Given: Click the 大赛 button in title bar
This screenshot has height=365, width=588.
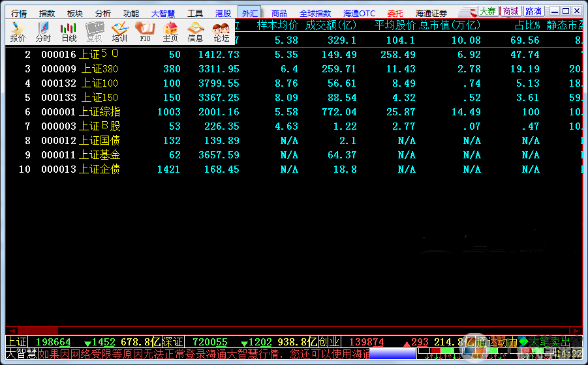Looking at the screenshot, I should pyautogui.click(x=487, y=11).
